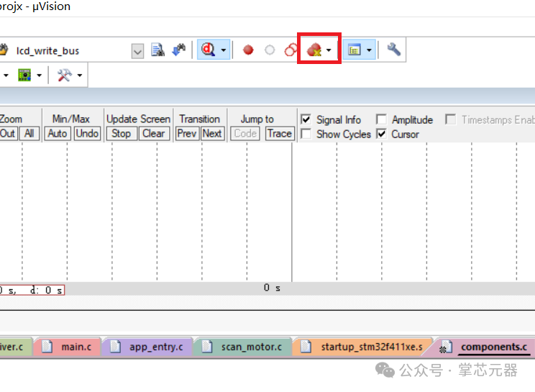The width and height of the screenshot is (535, 392).
Task: Enable the Amplitude checkbox
Action: [381, 119]
